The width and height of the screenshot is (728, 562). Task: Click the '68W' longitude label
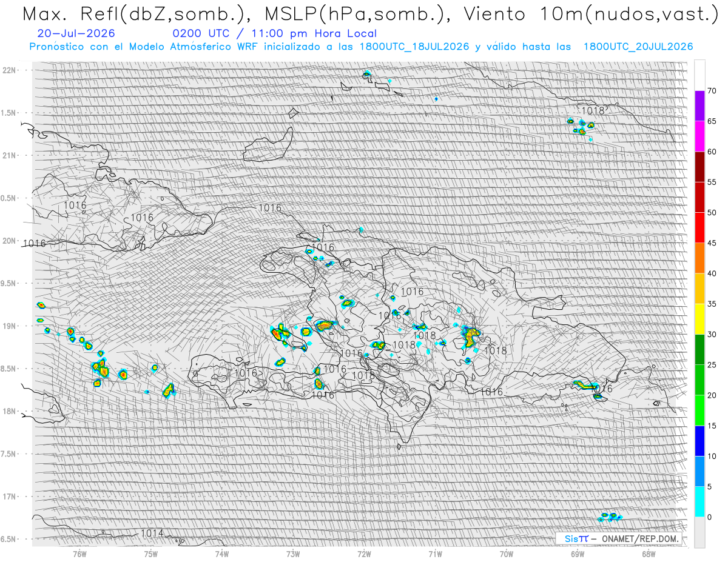pyautogui.click(x=649, y=554)
